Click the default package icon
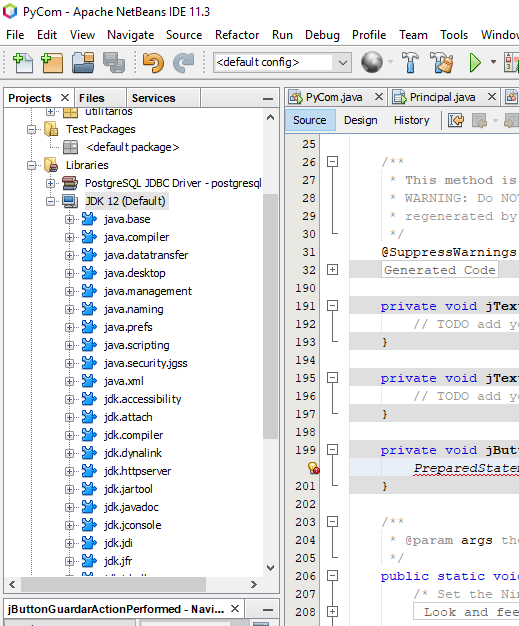This screenshot has height=626, width=519. point(71,147)
